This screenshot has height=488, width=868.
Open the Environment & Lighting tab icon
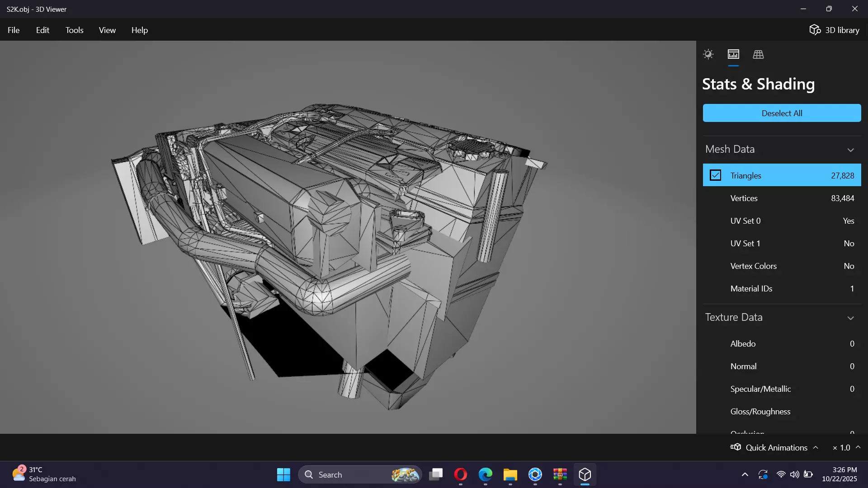pyautogui.click(x=708, y=54)
